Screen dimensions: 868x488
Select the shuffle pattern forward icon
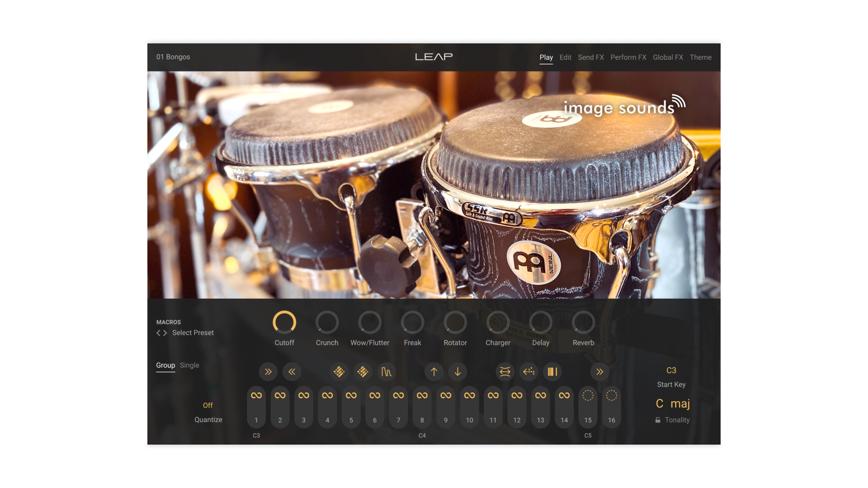(268, 371)
